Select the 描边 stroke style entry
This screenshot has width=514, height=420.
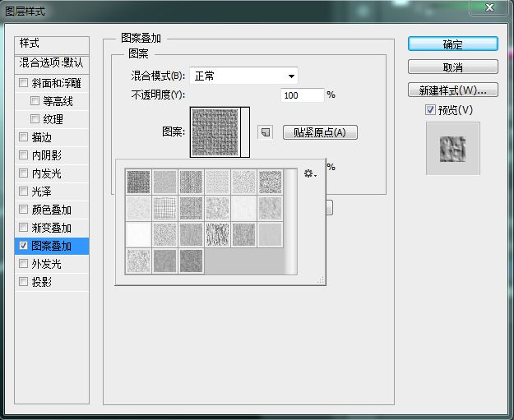(42, 137)
